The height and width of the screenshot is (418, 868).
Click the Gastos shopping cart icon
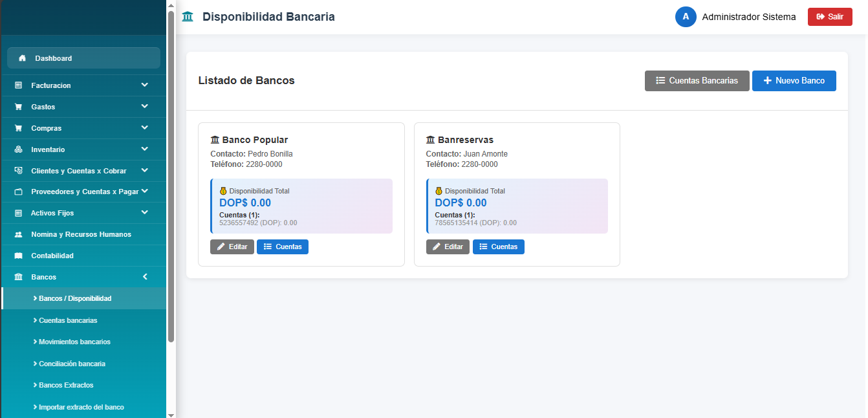click(18, 107)
